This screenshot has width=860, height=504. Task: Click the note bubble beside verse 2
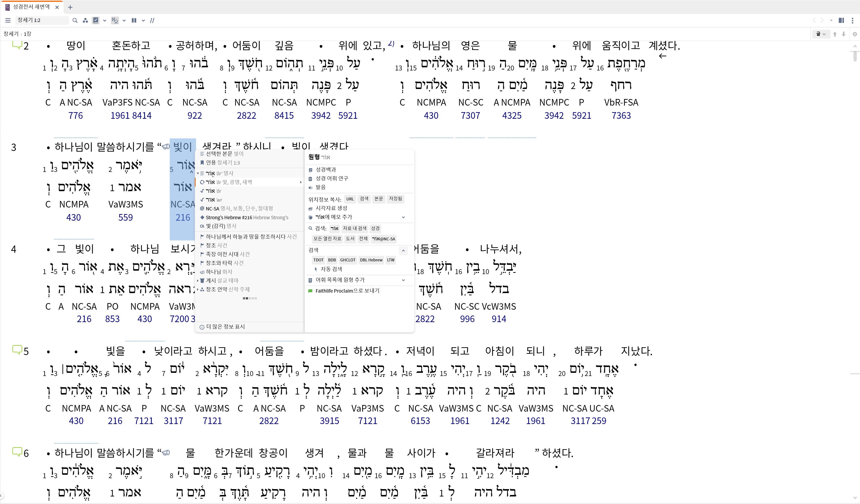[17, 45]
